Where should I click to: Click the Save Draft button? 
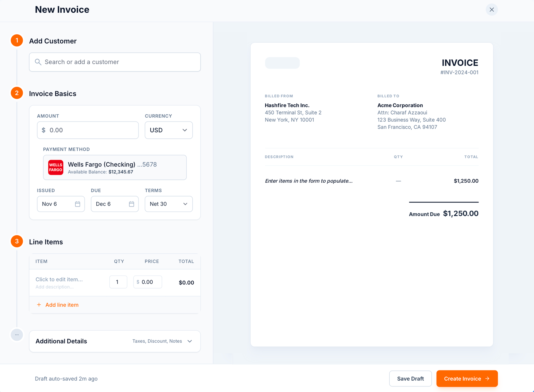click(x=410, y=378)
